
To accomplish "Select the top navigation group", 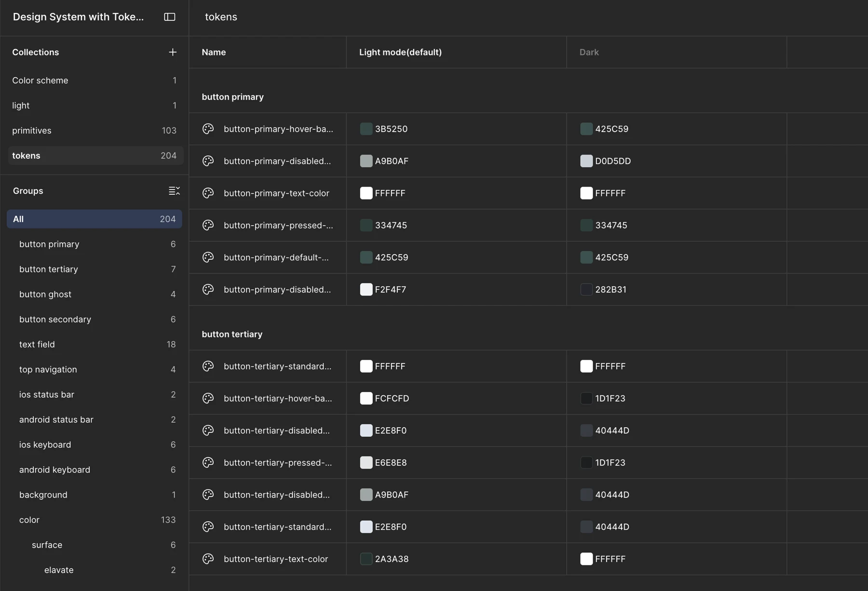I will [94, 369].
